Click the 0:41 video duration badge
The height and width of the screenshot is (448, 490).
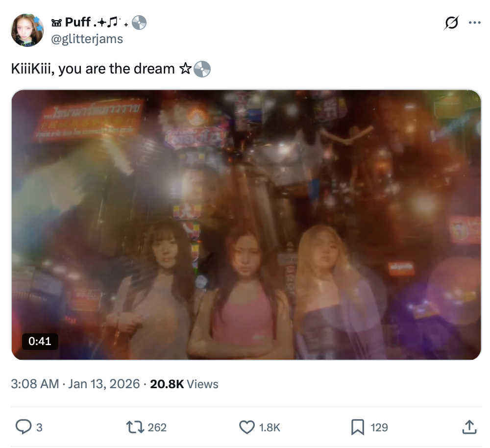[40, 341]
